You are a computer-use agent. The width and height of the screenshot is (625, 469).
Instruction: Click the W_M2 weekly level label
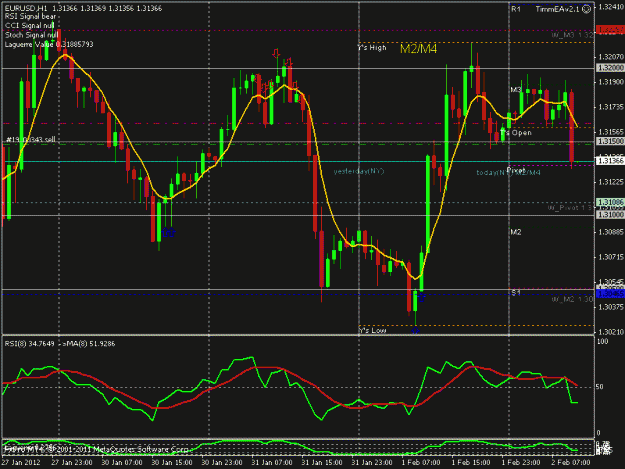(572, 299)
